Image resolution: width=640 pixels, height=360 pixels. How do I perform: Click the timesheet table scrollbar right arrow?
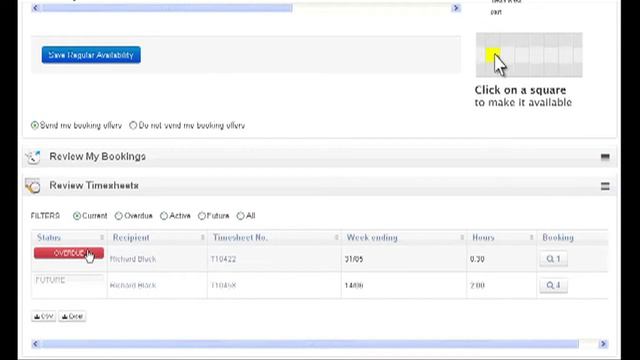pos(603,344)
